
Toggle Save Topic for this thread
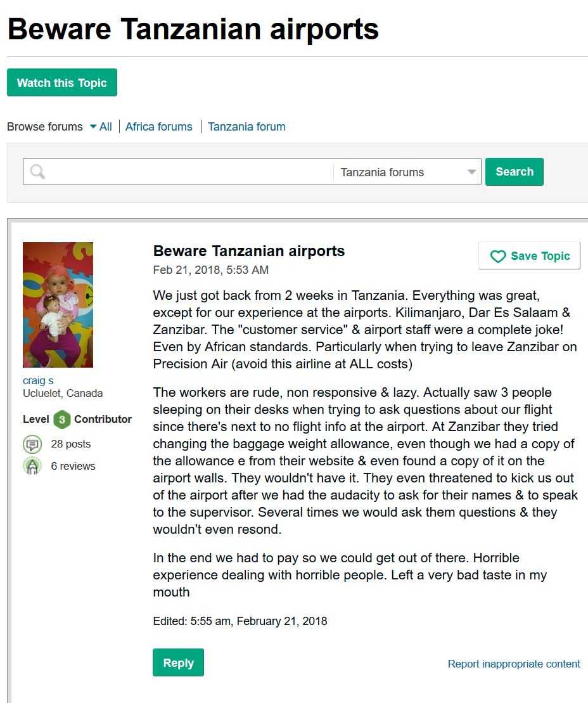(x=529, y=255)
